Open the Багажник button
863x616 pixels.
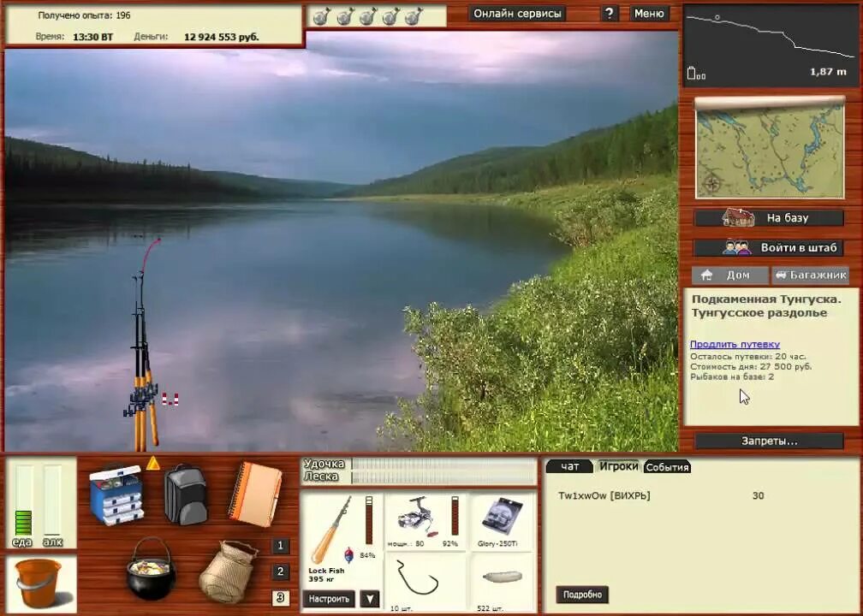click(810, 275)
